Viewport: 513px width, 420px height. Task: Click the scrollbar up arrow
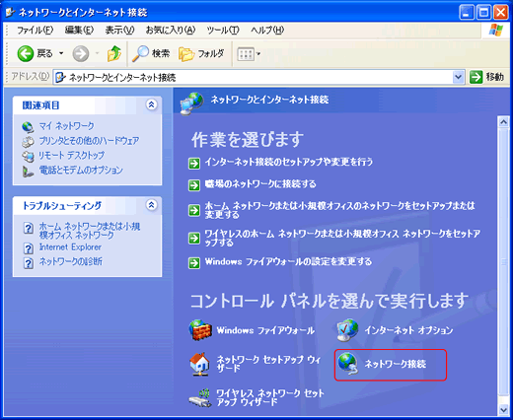(x=503, y=122)
